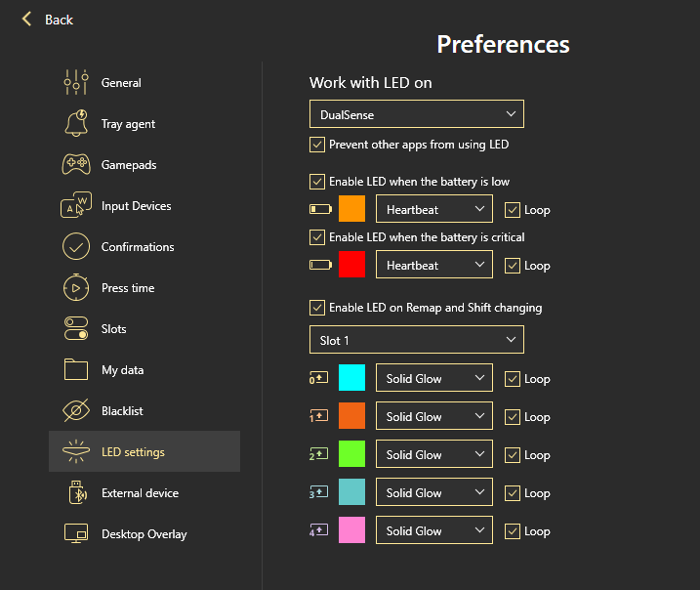Viewport: 700px width, 590px height.
Task: Go Back to the previous screen
Action: 48,20
